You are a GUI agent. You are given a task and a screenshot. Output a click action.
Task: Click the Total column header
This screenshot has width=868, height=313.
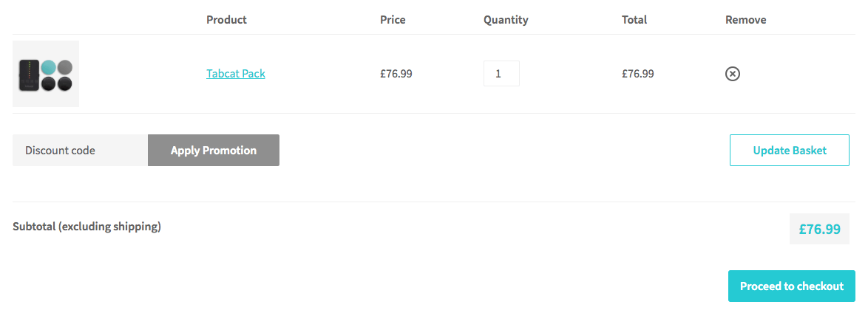point(634,20)
